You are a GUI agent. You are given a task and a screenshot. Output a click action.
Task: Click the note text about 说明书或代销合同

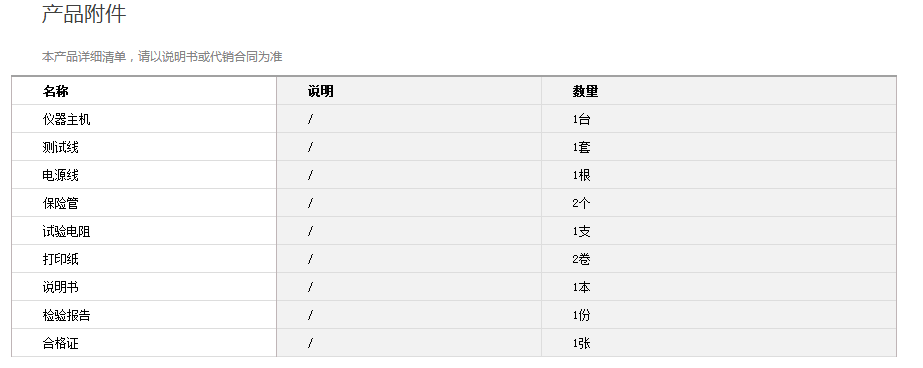coord(162,57)
